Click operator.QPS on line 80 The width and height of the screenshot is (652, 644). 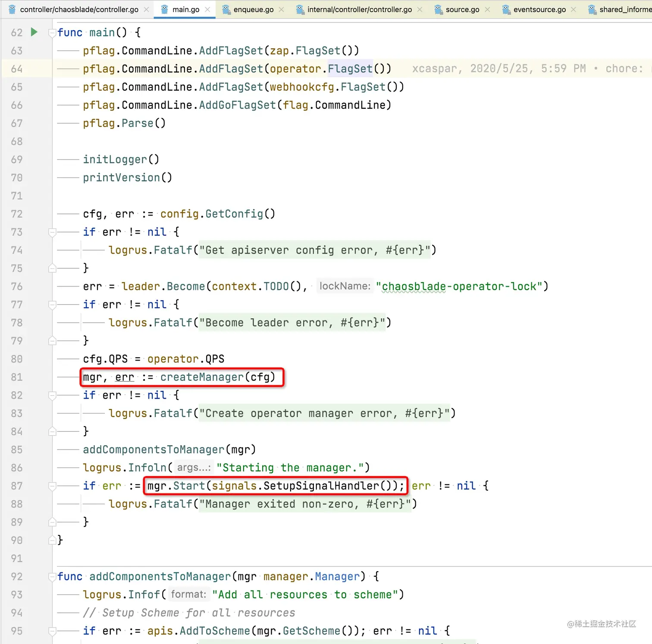186,359
